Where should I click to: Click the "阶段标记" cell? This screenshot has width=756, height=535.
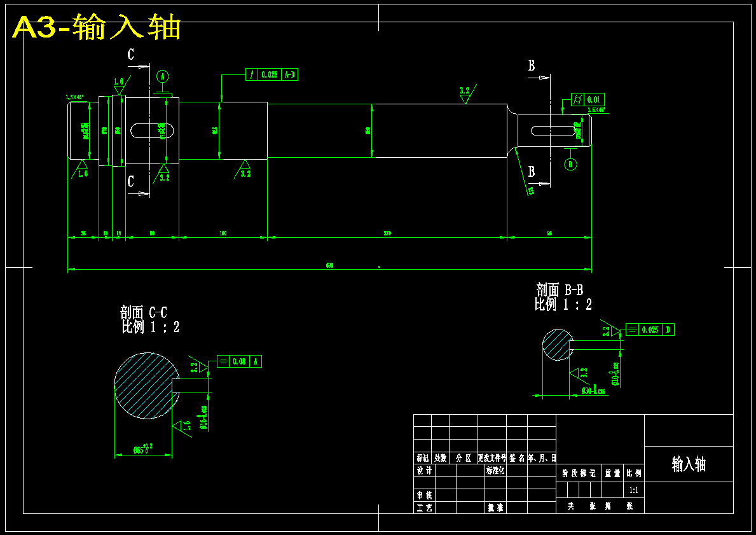click(x=579, y=473)
